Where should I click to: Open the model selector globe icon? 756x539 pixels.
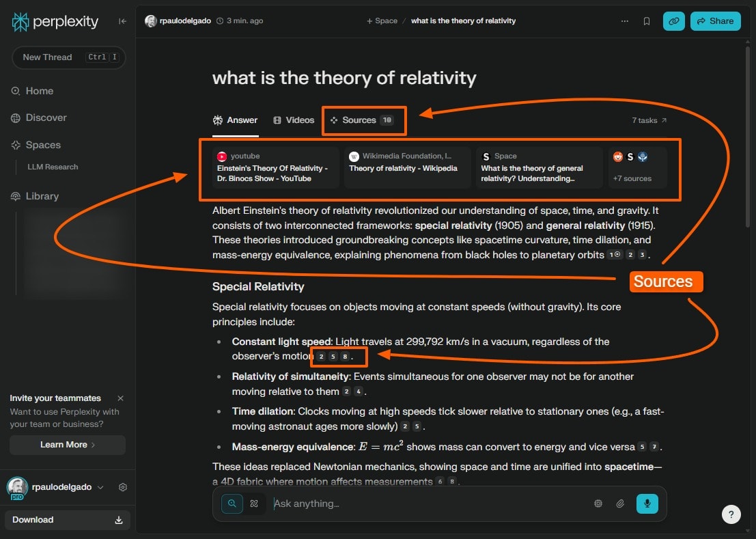[598, 503]
